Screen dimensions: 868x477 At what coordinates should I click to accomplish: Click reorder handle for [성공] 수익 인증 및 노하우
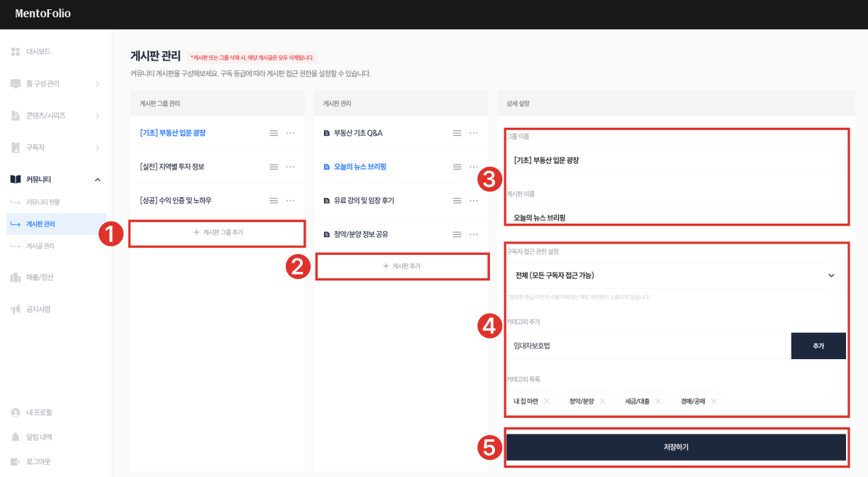pyautogui.click(x=273, y=201)
